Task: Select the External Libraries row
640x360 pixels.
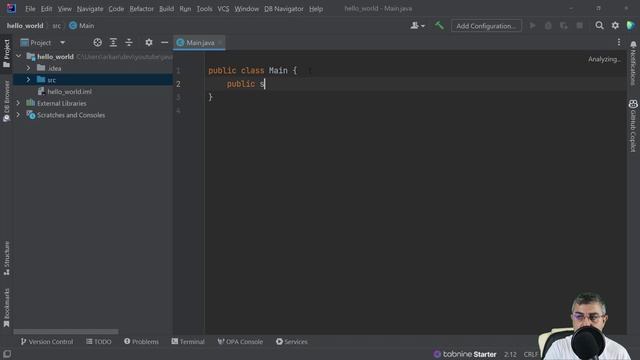Action: (x=93, y=103)
